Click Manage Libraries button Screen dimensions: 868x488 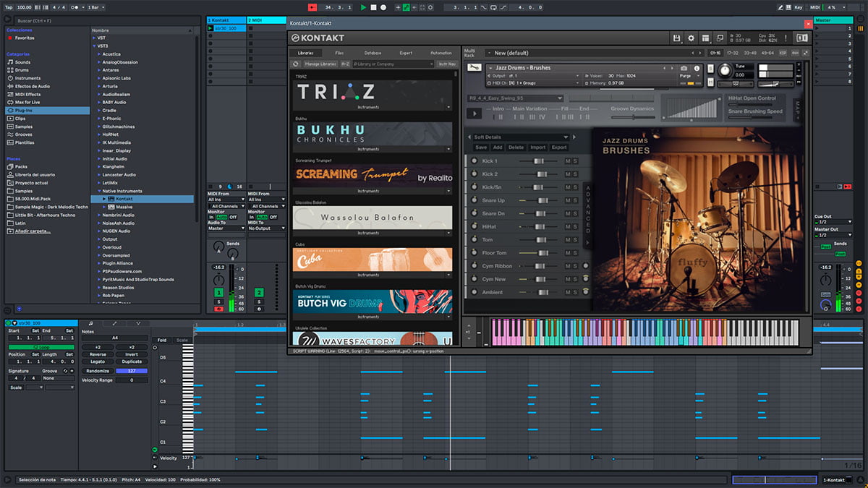pos(319,64)
